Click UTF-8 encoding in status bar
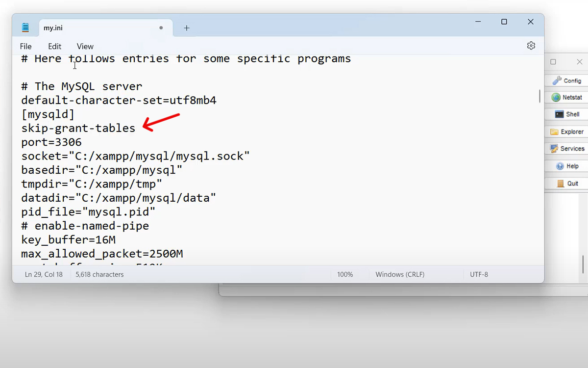The image size is (588, 368). (479, 275)
